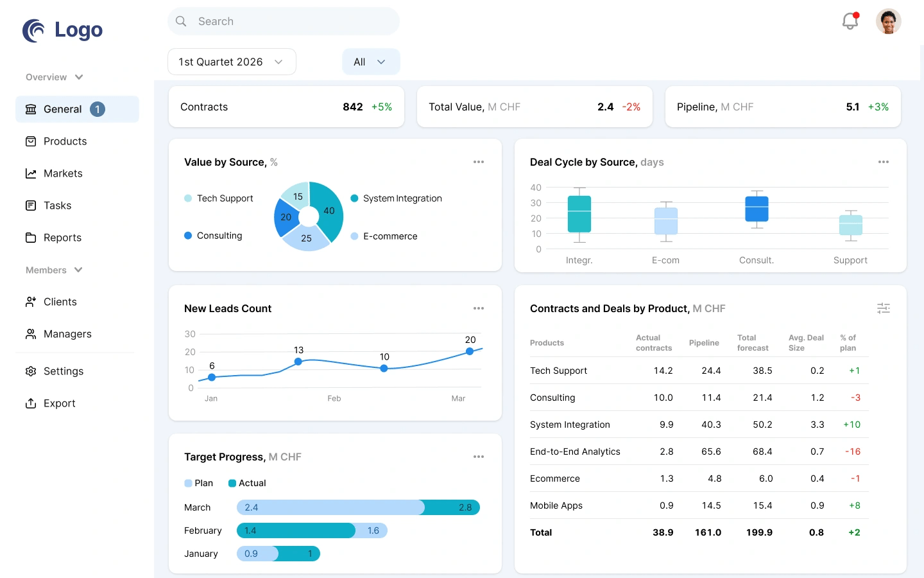
Task: Open the Tasks menu item
Action: pos(77,206)
